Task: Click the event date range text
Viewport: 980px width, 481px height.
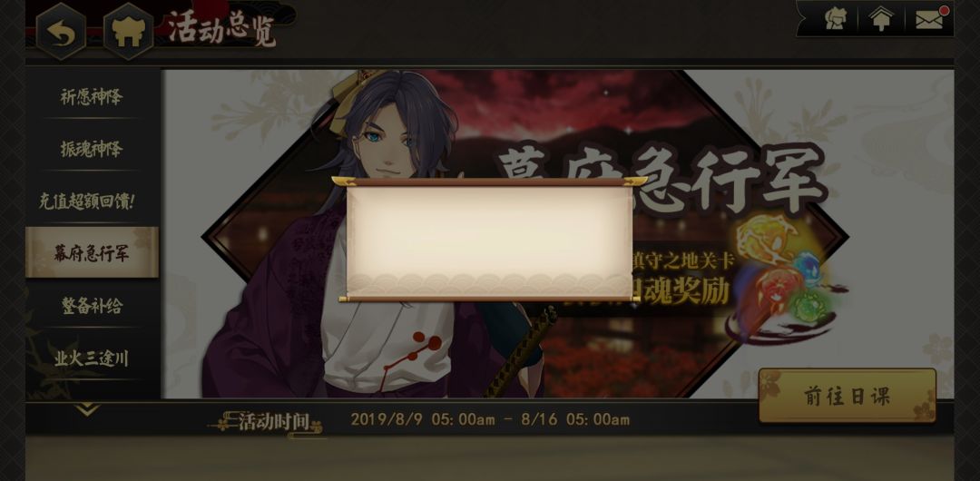Action: coord(490,419)
